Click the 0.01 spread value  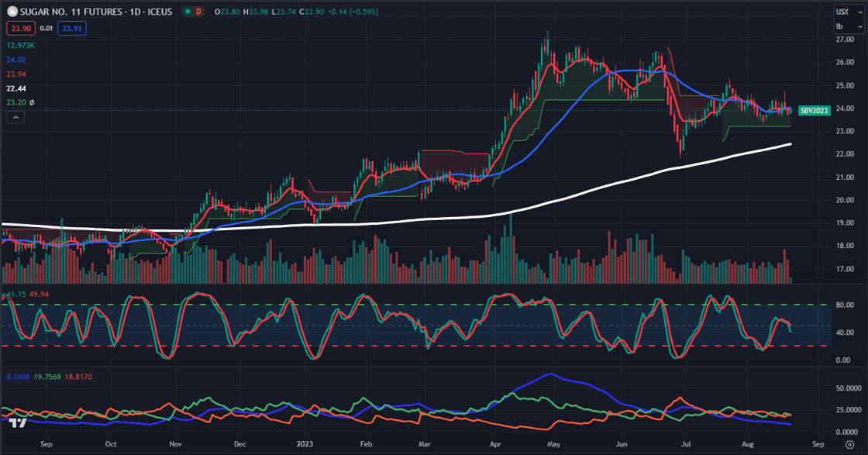coord(46,28)
